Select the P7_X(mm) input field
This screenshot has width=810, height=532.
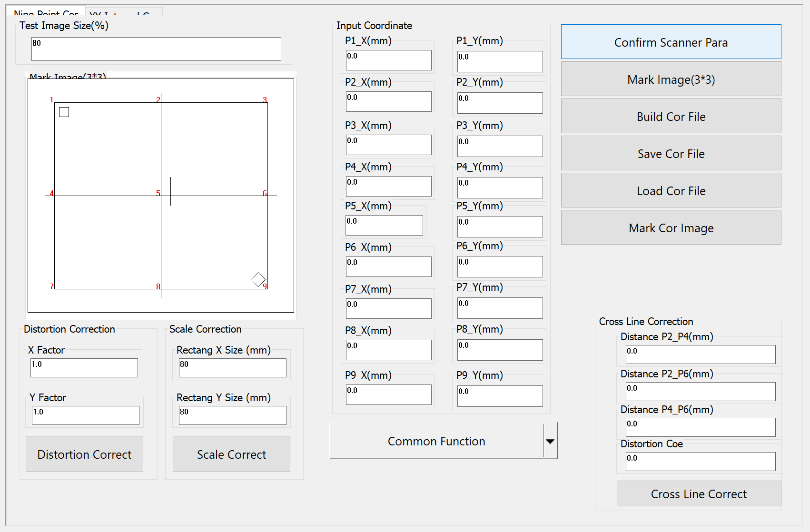(x=389, y=309)
